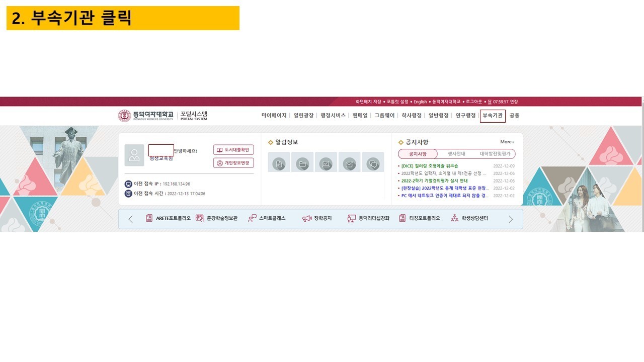Screen dimensions: 644x362
Task: Open the 학사행정 menu
Action: [x=411, y=116]
